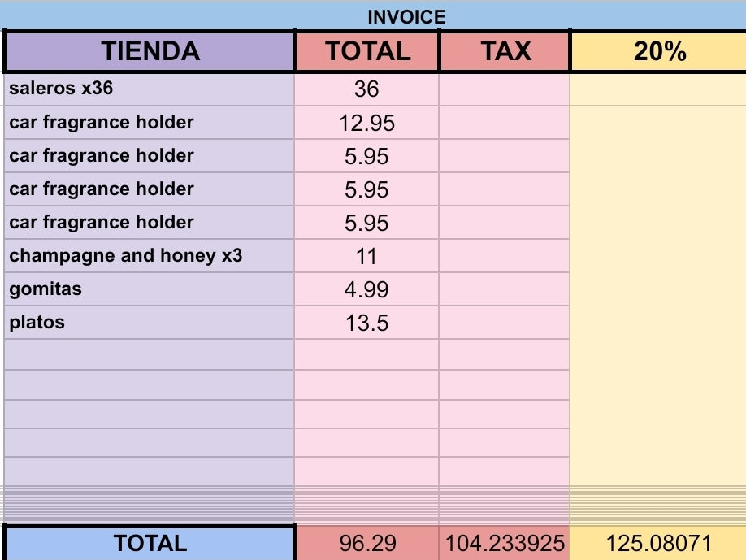Select the 96.29 sum cell

[366, 544]
